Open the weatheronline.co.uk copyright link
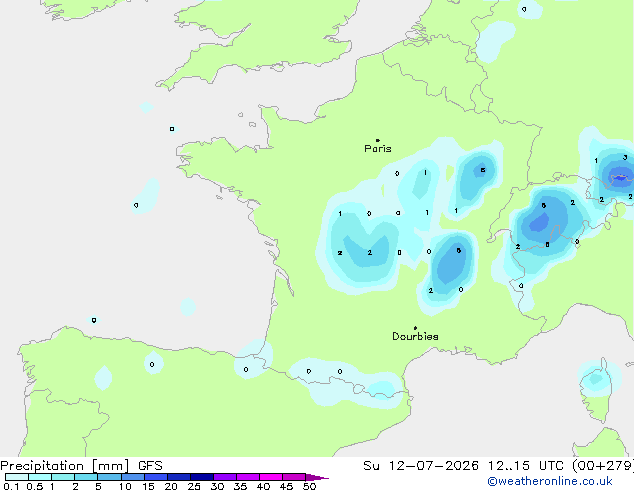Screen dimensions: 634x490 tap(550, 481)
